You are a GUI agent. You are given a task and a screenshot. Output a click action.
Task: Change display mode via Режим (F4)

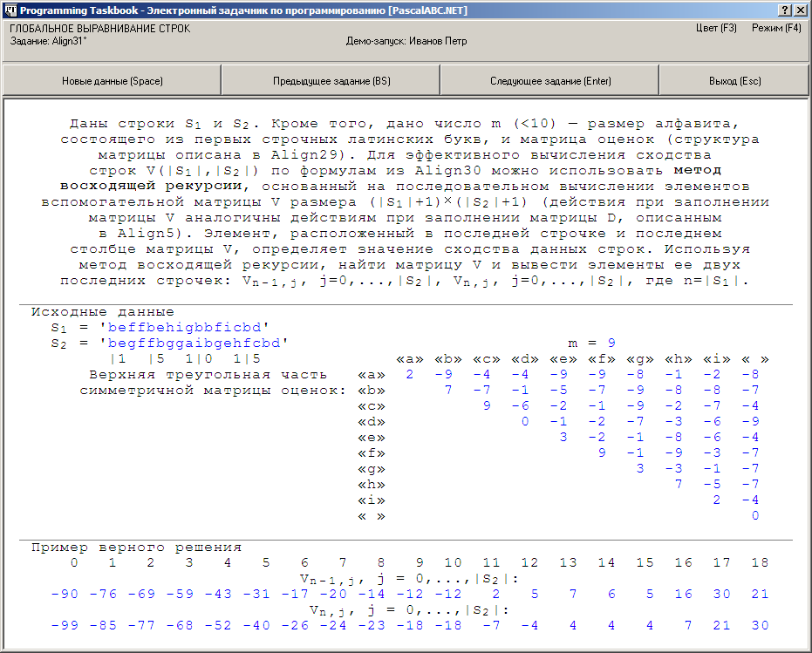(x=776, y=28)
